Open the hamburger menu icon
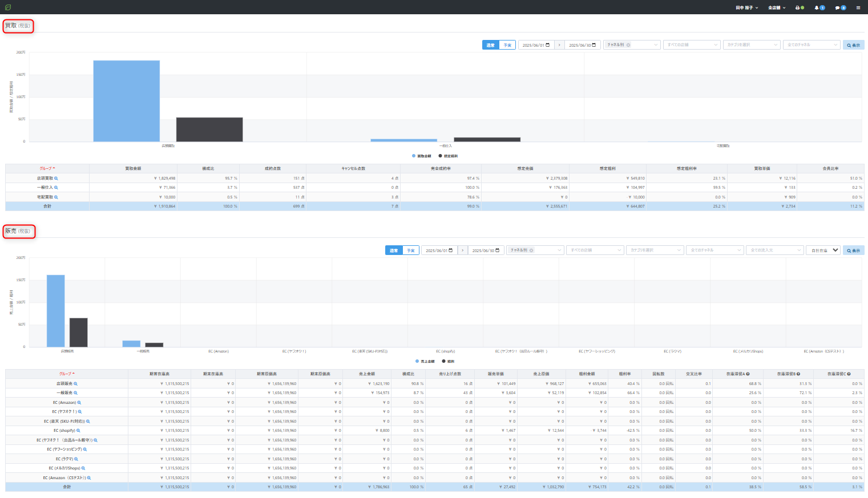The height and width of the screenshot is (498, 868). pos(858,7)
